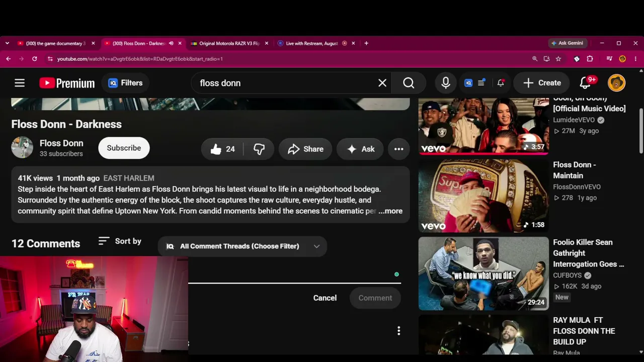The width and height of the screenshot is (644, 362).
Task: Open Floss Donn - Maintain title link
Action: coord(575,170)
